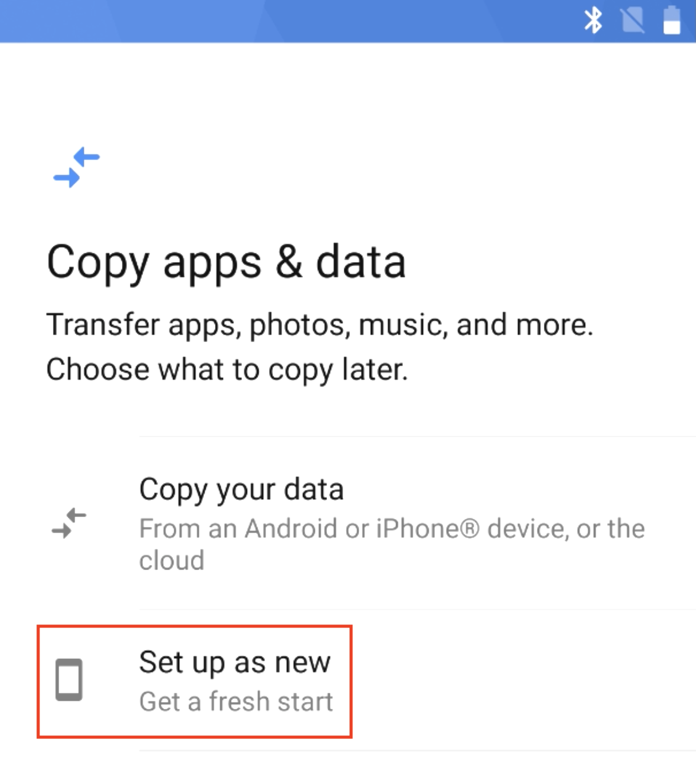Click Choose what to copy later text

[x=227, y=369]
